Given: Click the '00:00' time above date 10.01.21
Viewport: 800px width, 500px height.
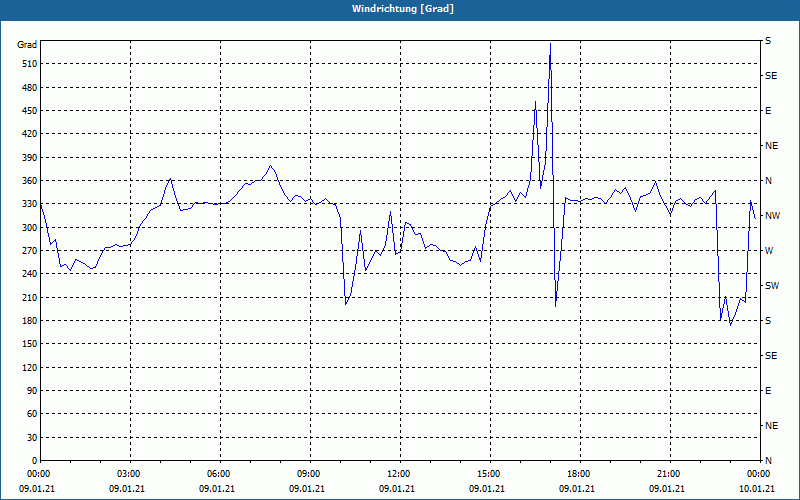Looking at the screenshot, I should point(758,473).
